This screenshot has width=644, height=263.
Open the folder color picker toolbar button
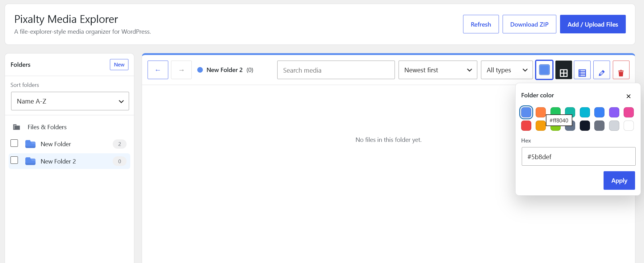[x=544, y=70]
